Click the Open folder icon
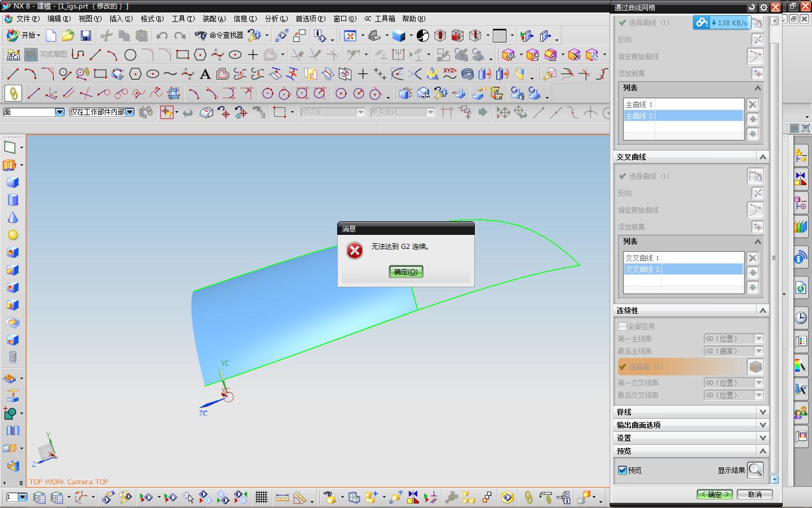Image resolution: width=812 pixels, height=508 pixels. point(68,36)
